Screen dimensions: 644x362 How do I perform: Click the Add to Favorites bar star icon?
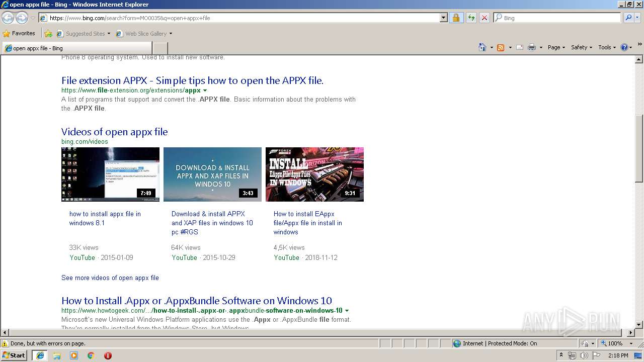coord(48,34)
